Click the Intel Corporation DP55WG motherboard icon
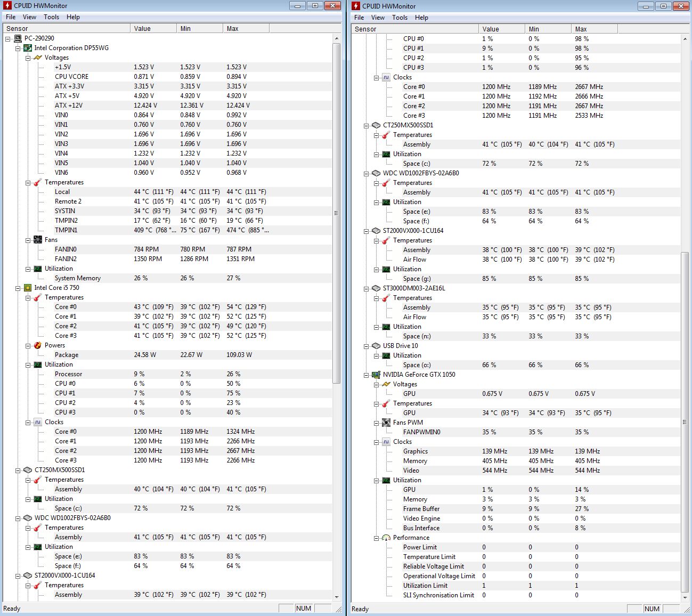 tap(28, 48)
